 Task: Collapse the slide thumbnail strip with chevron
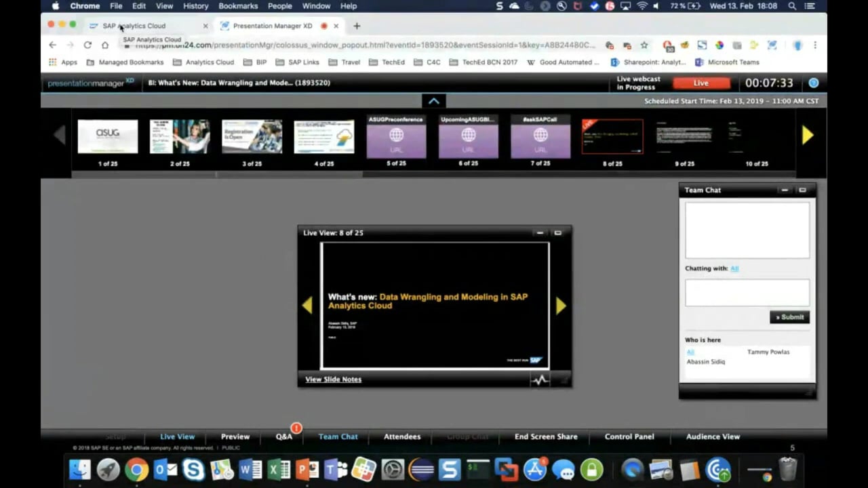[434, 101]
